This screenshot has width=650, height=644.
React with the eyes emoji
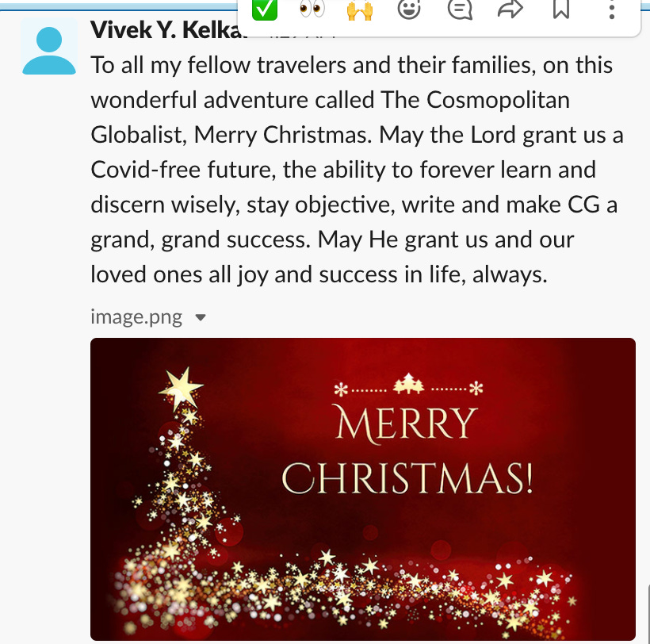[312, 10]
